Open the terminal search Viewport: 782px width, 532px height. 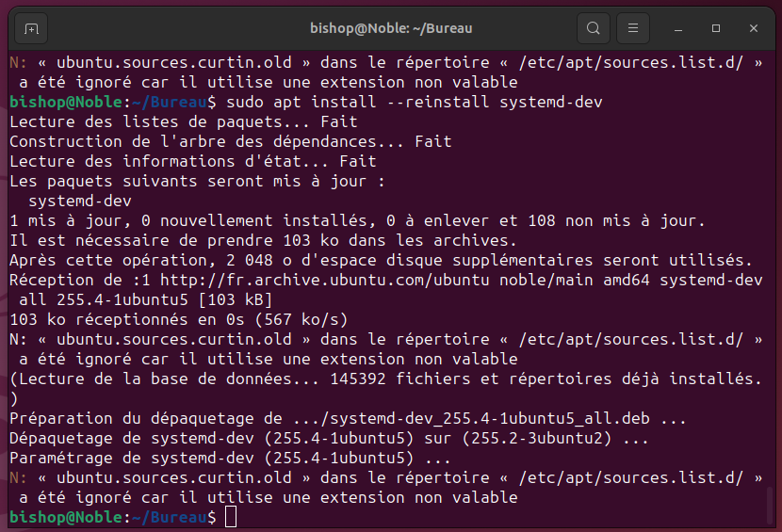(594, 28)
